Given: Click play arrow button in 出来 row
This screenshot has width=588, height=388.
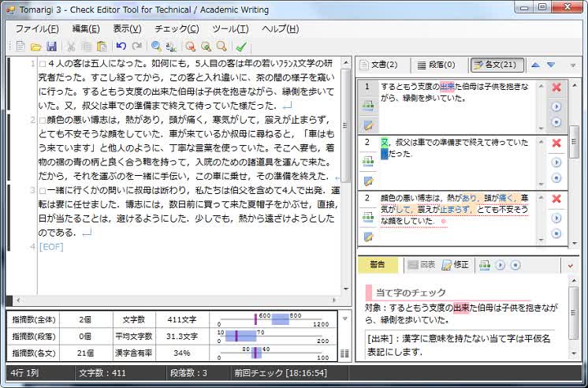Looking at the screenshot, I should [x=556, y=106].
